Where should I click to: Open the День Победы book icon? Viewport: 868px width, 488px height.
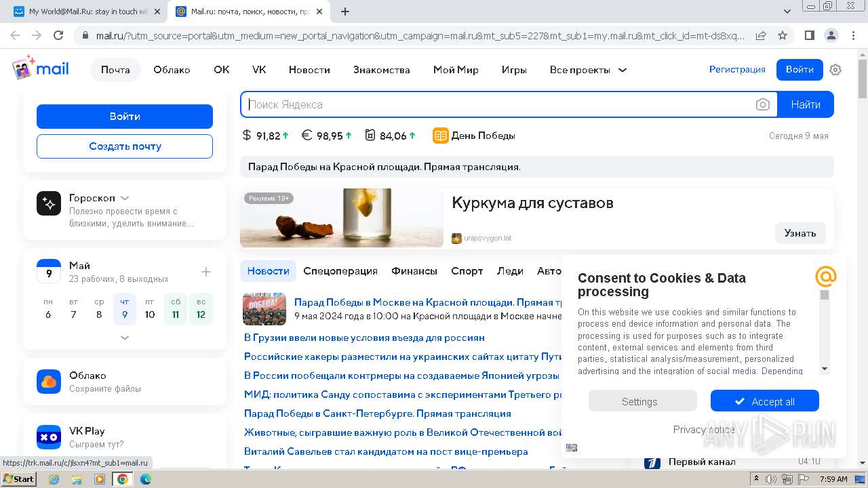pos(441,136)
